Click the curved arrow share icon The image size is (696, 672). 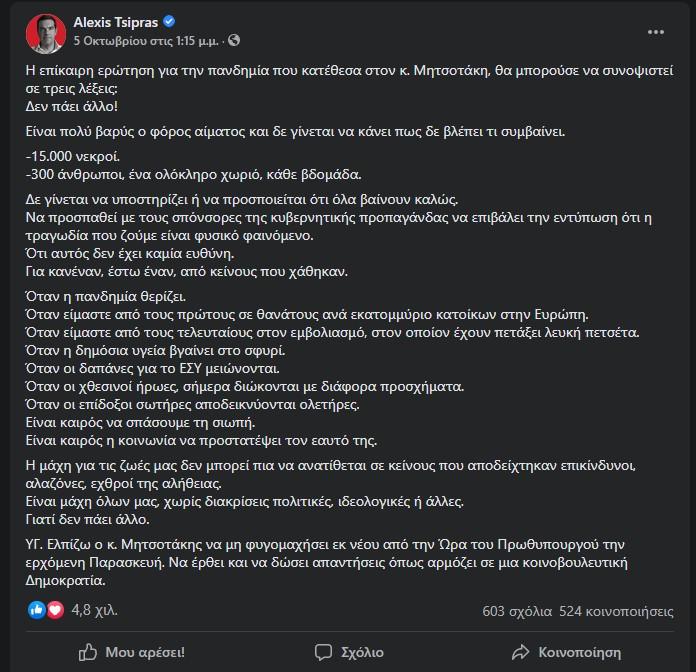(x=520, y=652)
